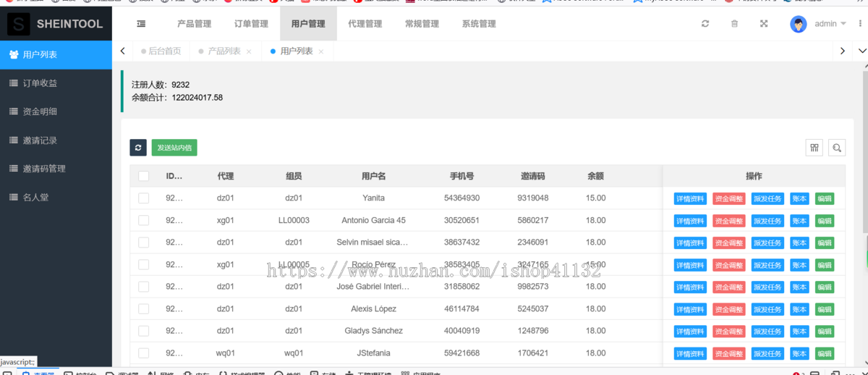Click 邀请码 column header
868x375 pixels.
pyautogui.click(x=533, y=176)
